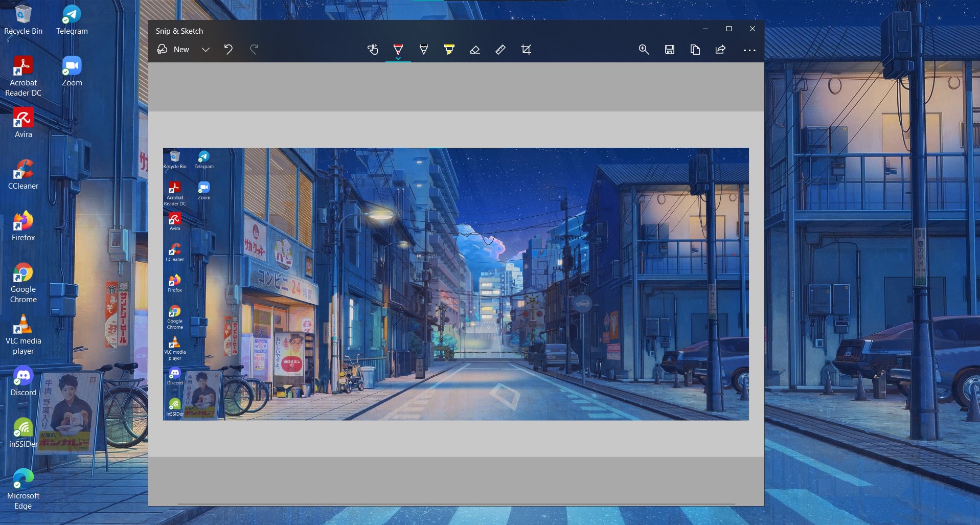Save the snip with Save icon
The height and width of the screenshot is (525, 980).
coord(669,50)
